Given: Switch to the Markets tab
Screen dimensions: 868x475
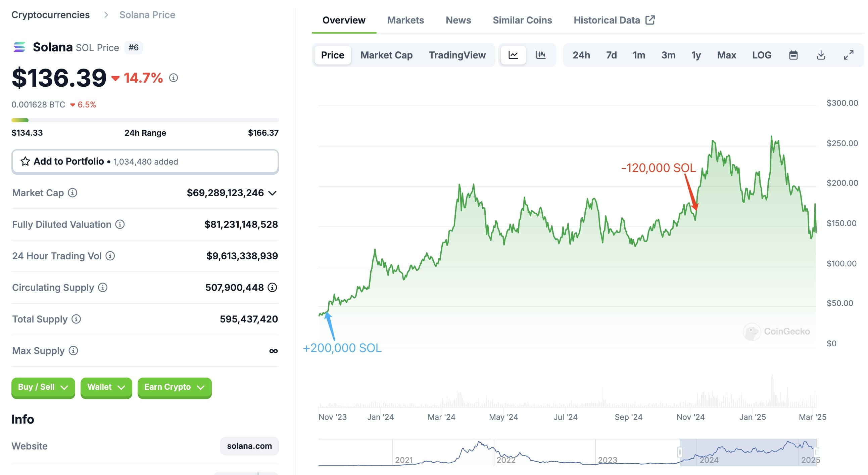Looking at the screenshot, I should click(405, 20).
